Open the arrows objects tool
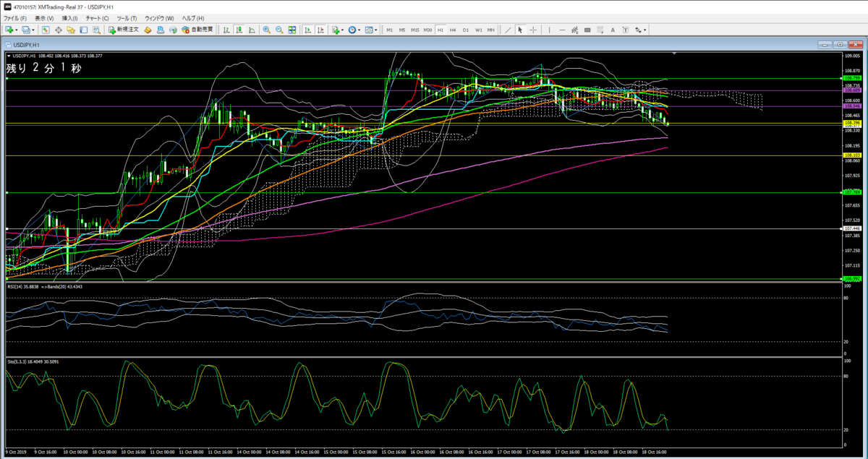 [637, 30]
